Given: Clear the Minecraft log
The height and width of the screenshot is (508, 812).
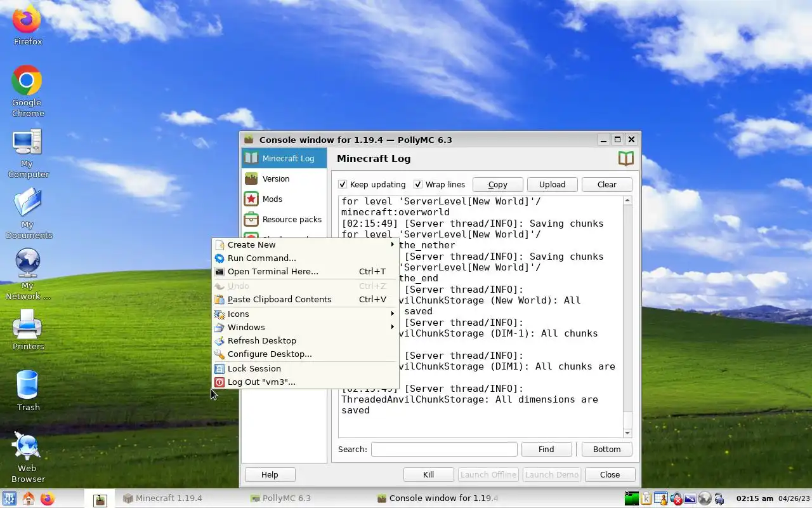Looking at the screenshot, I should (x=606, y=184).
